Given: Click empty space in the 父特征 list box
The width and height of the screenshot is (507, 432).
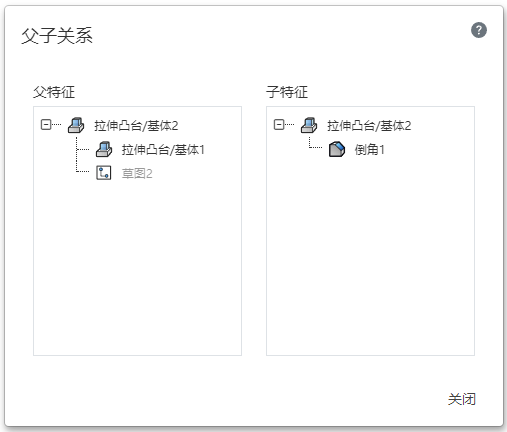Looking at the screenshot, I should [137, 267].
